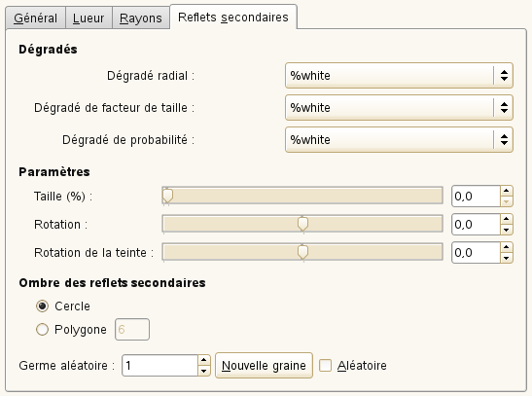Click the Polygone sides number field

(132, 329)
